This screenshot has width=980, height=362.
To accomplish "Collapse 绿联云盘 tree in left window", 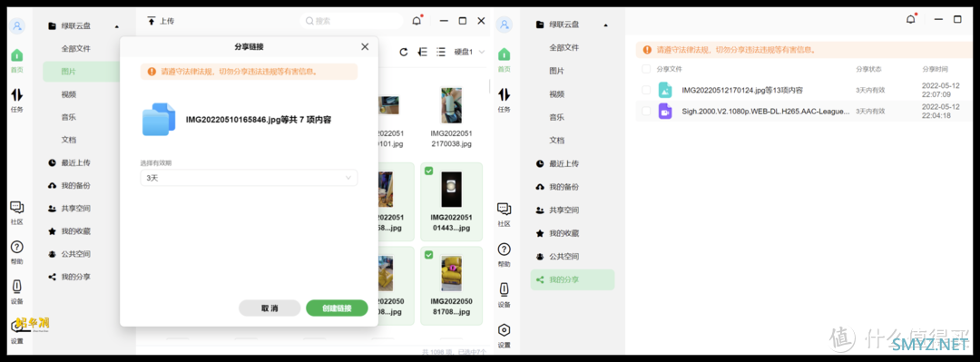I will coord(117,26).
